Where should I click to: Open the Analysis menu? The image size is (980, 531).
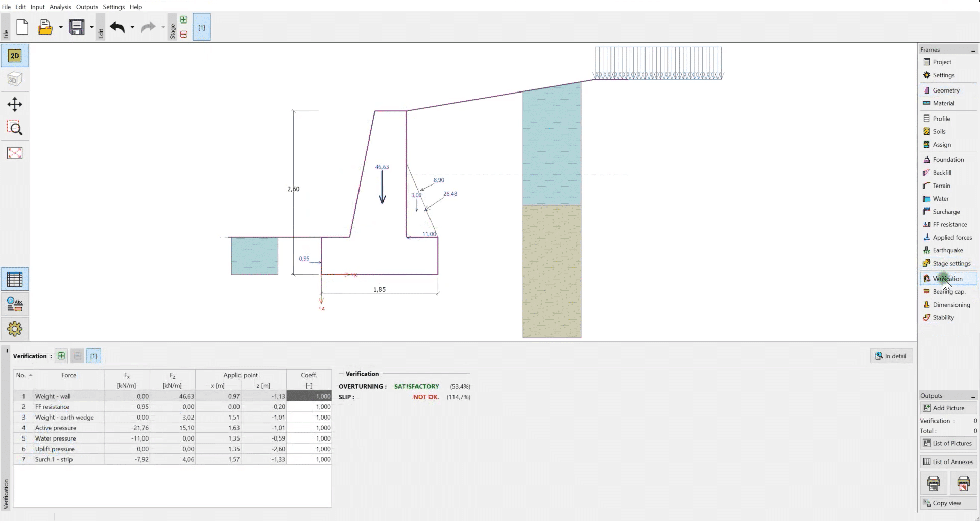[60, 7]
